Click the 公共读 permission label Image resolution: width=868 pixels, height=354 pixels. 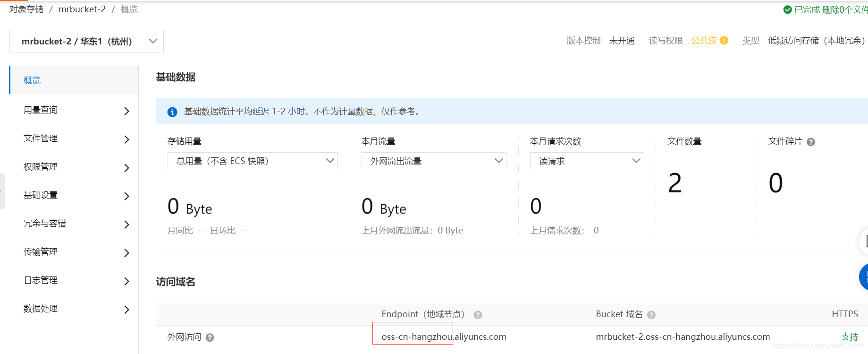[704, 41]
